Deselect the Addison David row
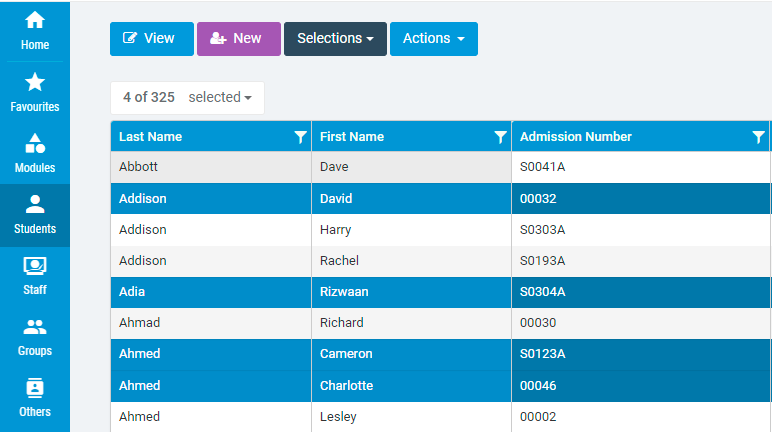The image size is (772, 432). point(441,199)
